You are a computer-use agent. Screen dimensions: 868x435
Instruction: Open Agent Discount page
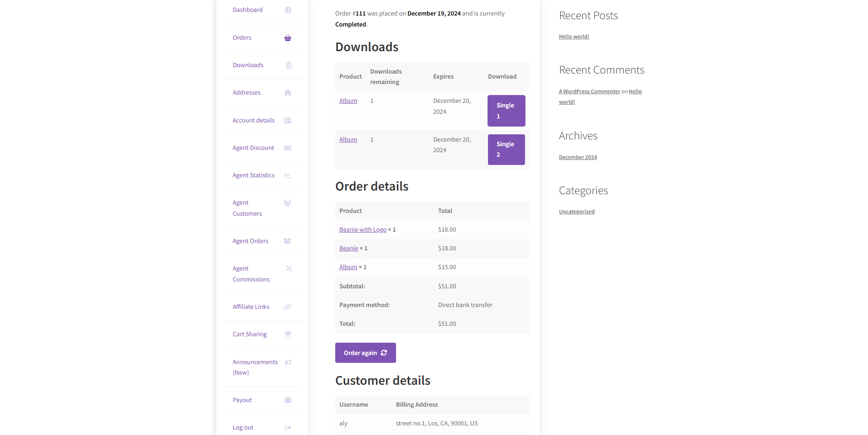click(253, 148)
